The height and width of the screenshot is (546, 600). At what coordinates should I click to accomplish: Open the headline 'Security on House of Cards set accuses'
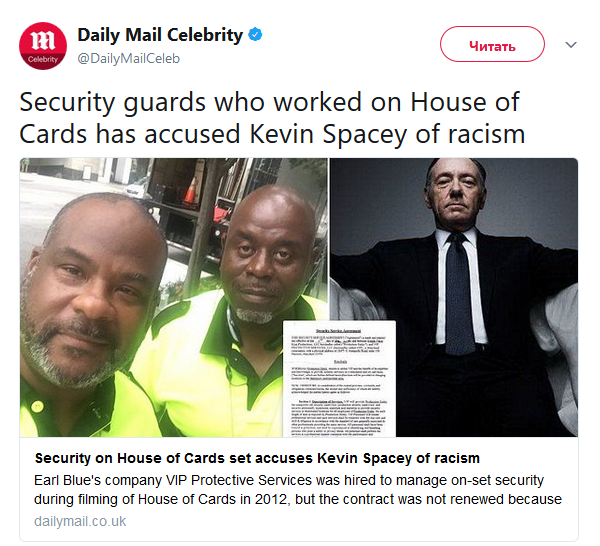257,458
